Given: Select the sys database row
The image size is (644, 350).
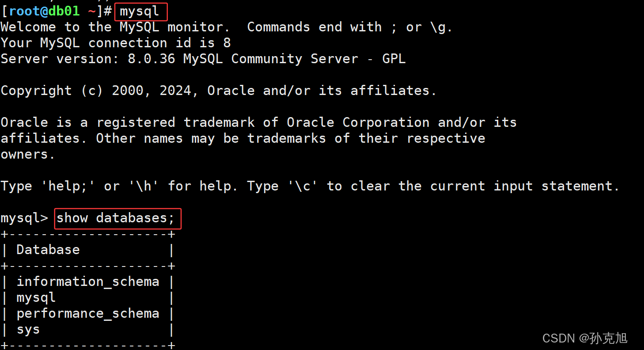Looking at the screenshot, I should [88, 329].
